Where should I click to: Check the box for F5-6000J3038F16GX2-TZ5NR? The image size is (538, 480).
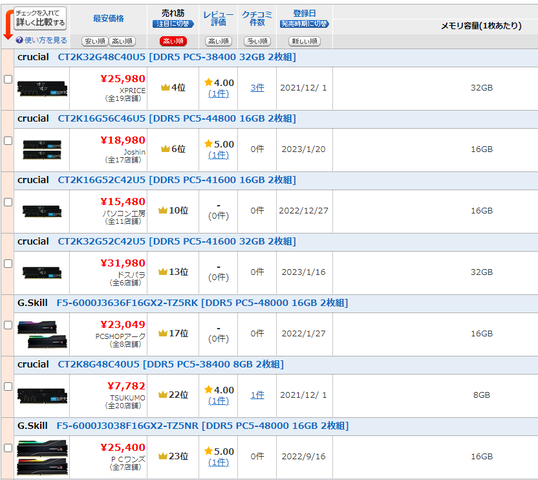[x=8, y=448]
